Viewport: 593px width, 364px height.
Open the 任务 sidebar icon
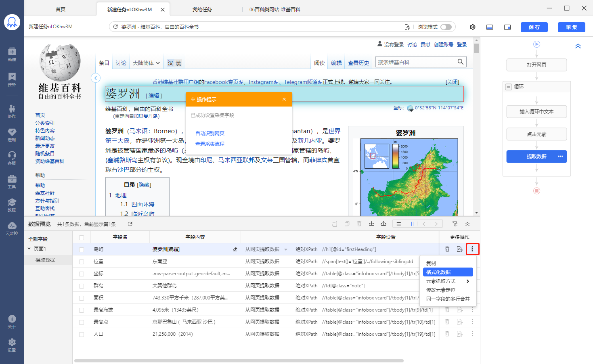point(12,79)
